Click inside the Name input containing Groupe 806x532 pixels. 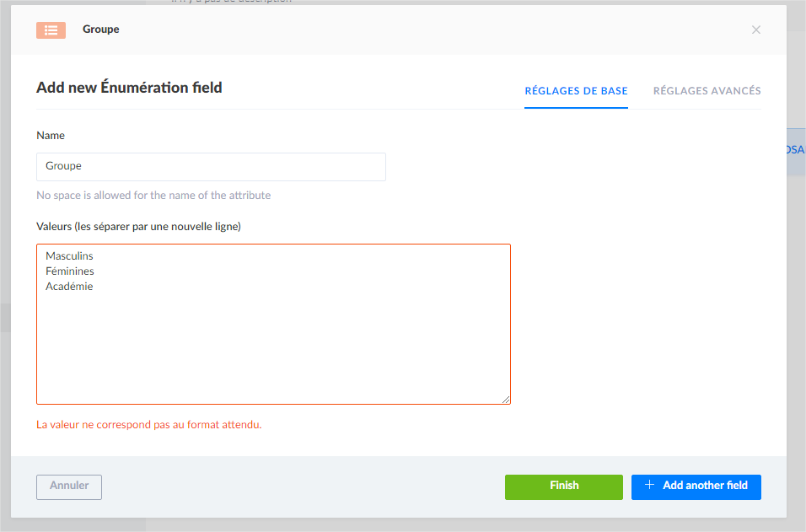(211, 166)
